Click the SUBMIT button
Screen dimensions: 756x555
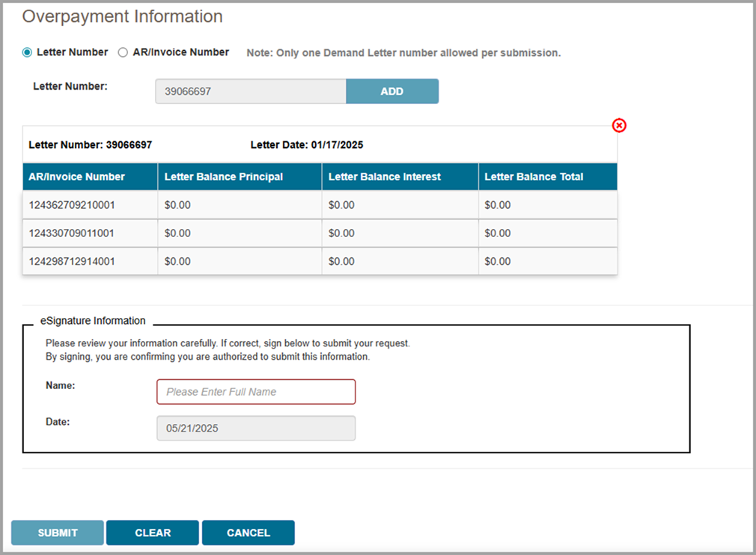[x=57, y=533]
